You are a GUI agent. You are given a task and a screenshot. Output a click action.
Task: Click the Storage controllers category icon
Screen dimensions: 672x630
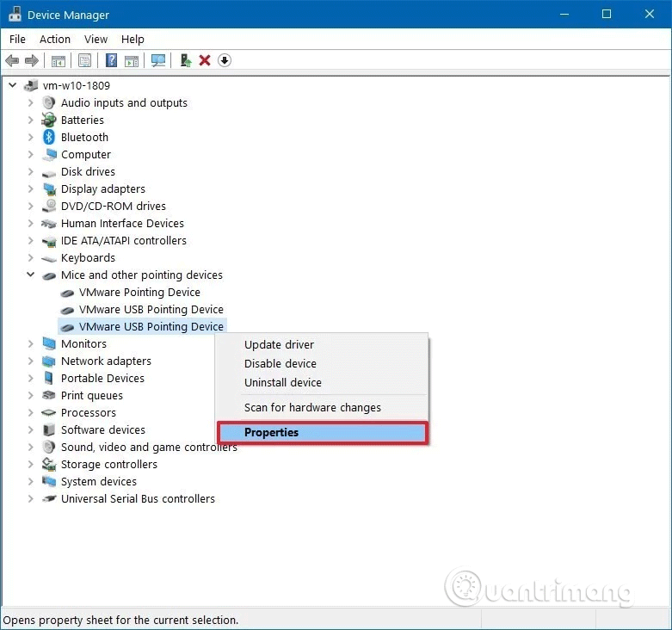(49, 464)
